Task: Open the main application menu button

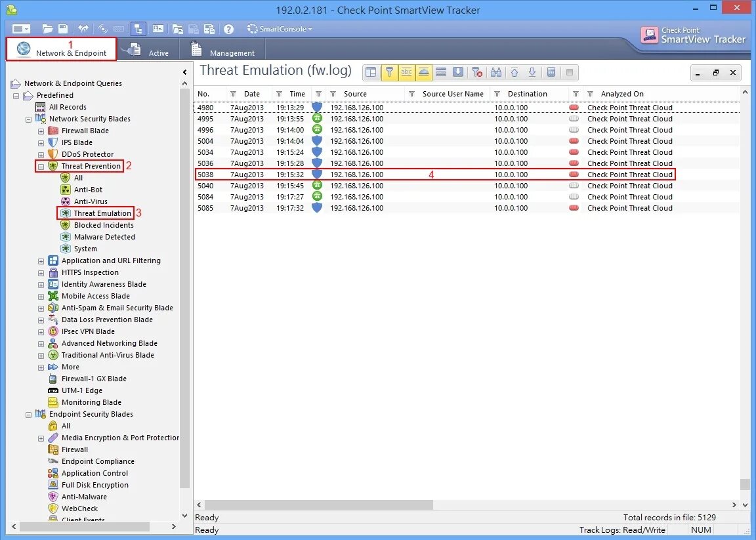Action: [x=21, y=29]
